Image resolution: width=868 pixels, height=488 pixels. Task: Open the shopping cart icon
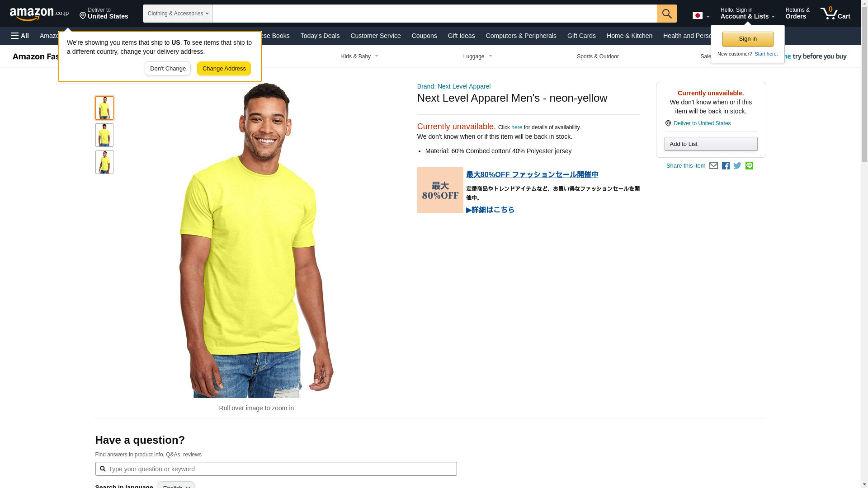835,14
